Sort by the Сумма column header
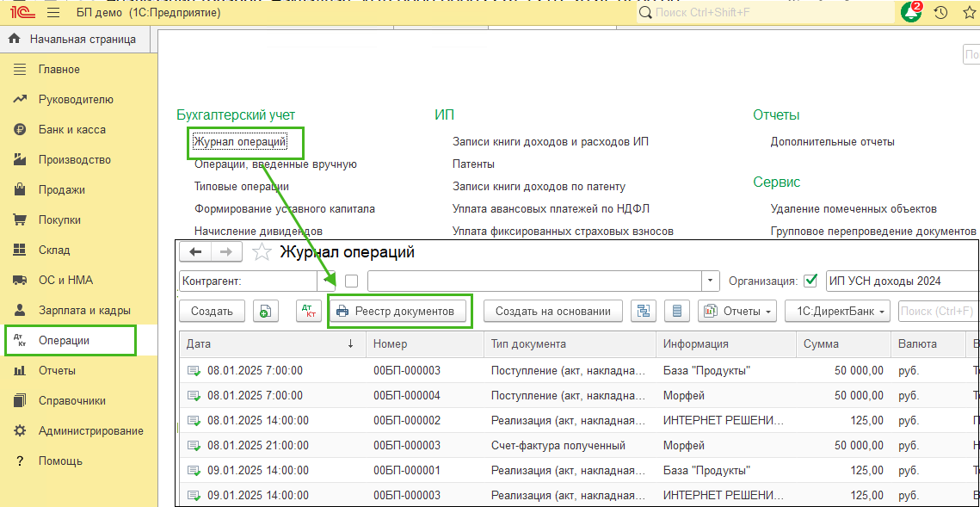Screen dimensions: 980x507 point(844,343)
